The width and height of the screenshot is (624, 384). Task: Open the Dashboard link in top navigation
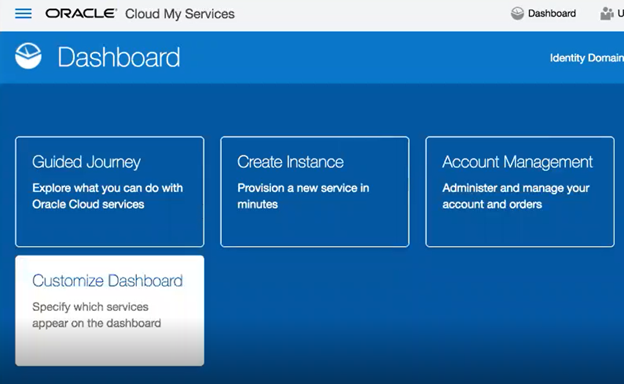(x=552, y=14)
